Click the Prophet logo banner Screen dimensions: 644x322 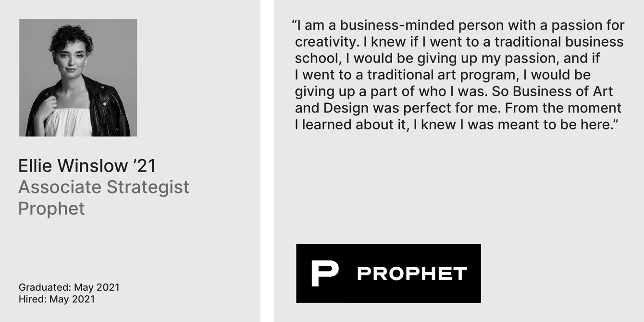pyautogui.click(x=388, y=273)
